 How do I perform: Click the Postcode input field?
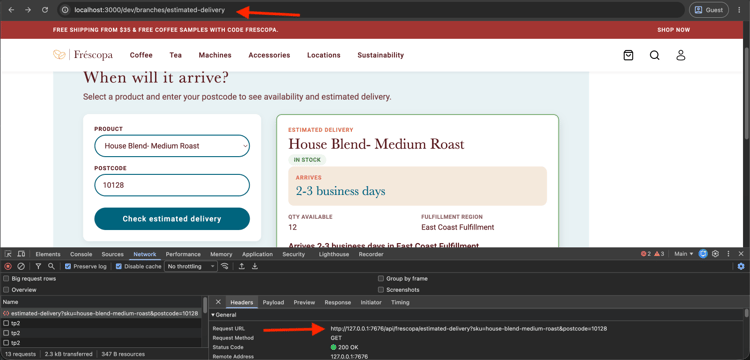[x=172, y=185]
